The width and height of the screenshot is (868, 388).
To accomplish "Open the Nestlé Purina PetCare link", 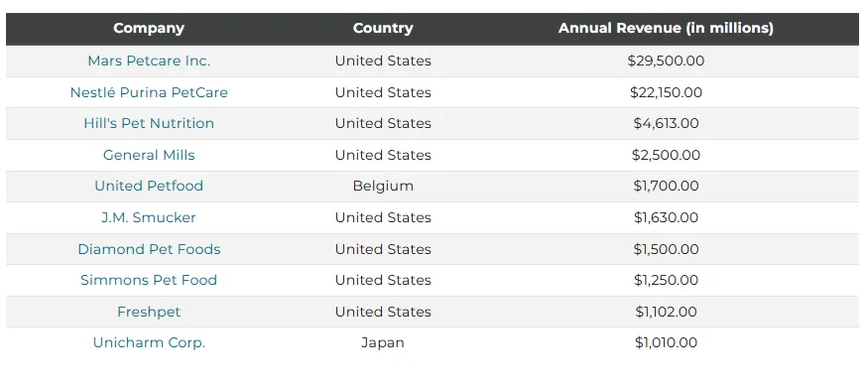I will [149, 92].
